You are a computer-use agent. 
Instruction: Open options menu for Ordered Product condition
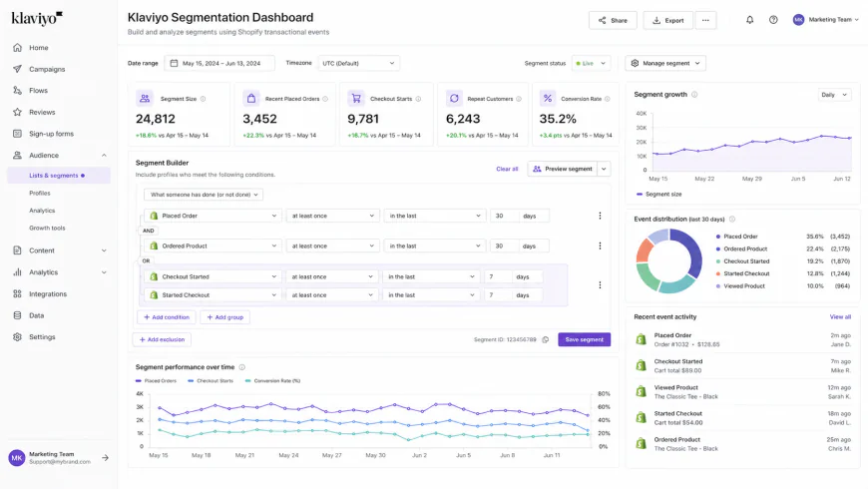(x=600, y=245)
